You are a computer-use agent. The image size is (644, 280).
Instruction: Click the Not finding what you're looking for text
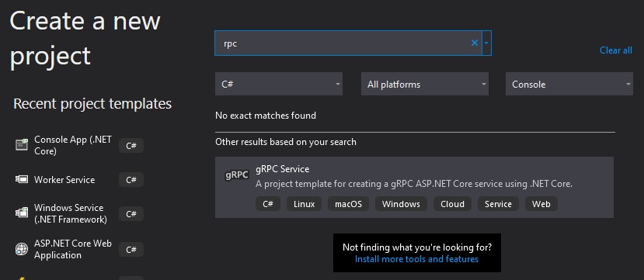pos(417,247)
